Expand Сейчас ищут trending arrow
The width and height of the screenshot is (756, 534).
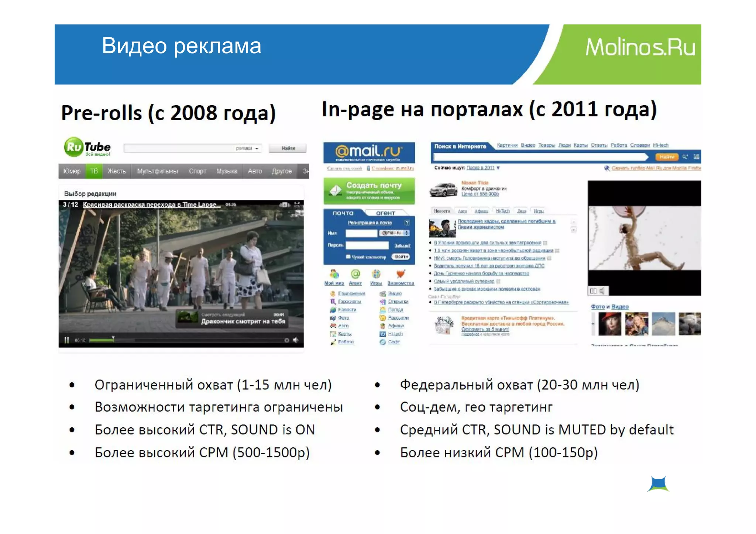(x=498, y=168)
